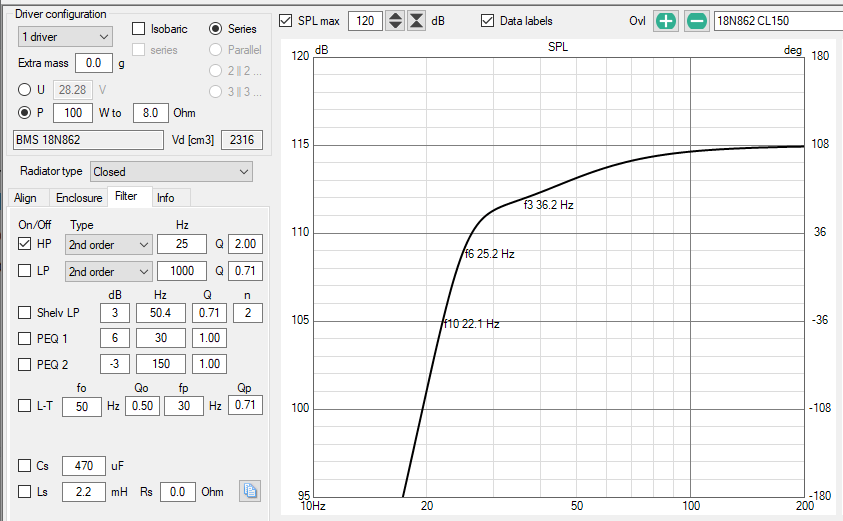
Task: Click the PEQ 2 gain -3 field
Action: pos(115,364)
